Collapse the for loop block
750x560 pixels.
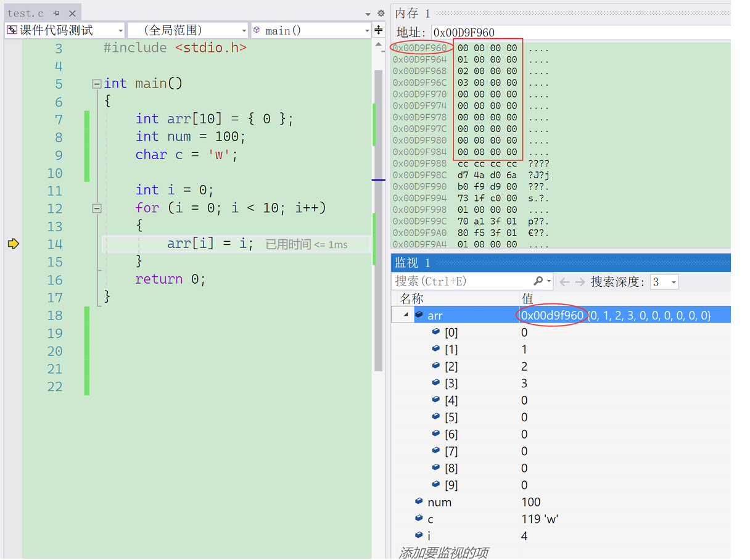(96, 208)
